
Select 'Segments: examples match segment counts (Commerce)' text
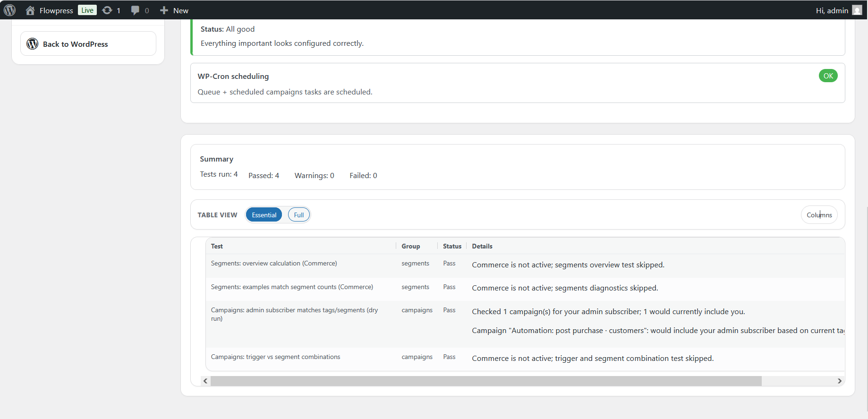coord(292,287)
